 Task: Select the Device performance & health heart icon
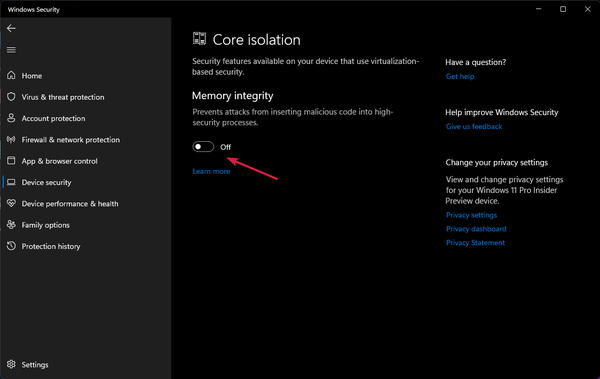[11, 203]
